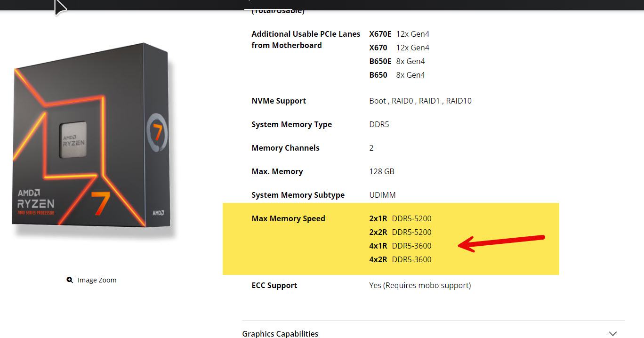Click the System Memory Type label
The width and height of the screenshot is (644, 338).
[x=291, y=124]
